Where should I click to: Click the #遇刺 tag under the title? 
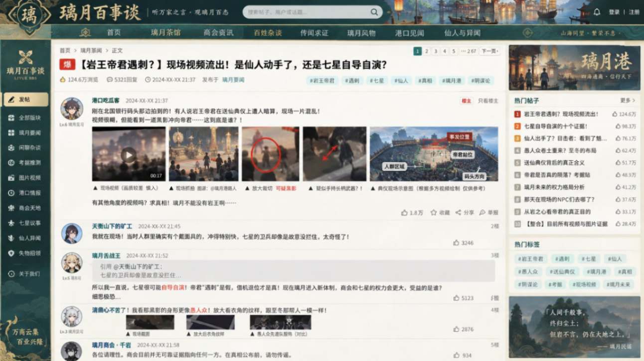coord(352,80)
